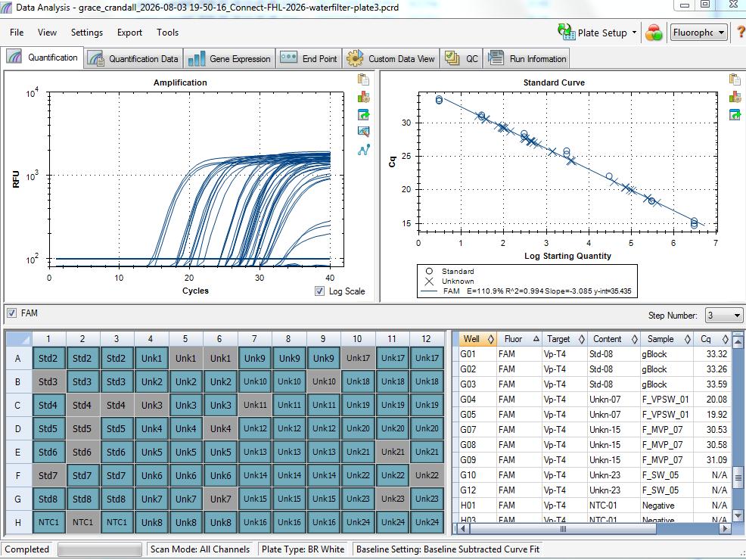Click the Baseline Setting status bar entry
746x560 pixels.
[448, 549]
